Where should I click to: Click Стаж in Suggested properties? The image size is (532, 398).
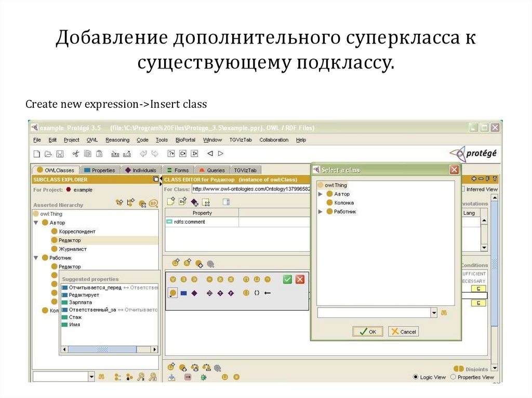[72, 318]
